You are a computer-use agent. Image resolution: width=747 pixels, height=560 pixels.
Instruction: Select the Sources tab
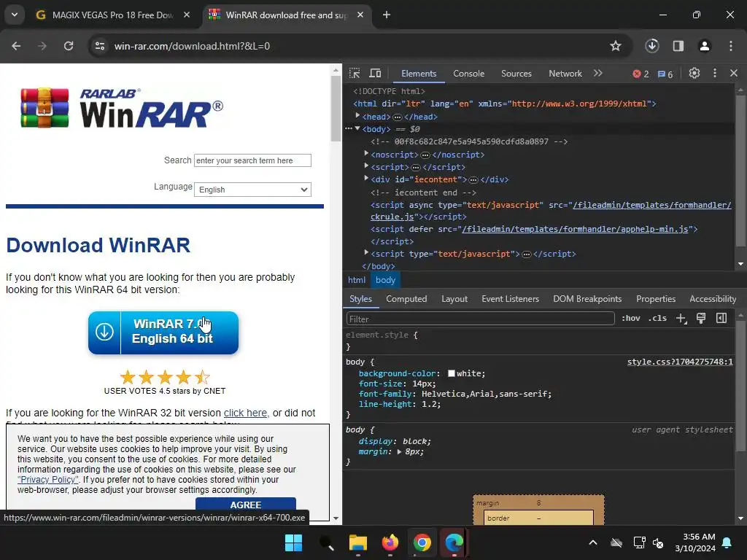[x=516, y=74]
